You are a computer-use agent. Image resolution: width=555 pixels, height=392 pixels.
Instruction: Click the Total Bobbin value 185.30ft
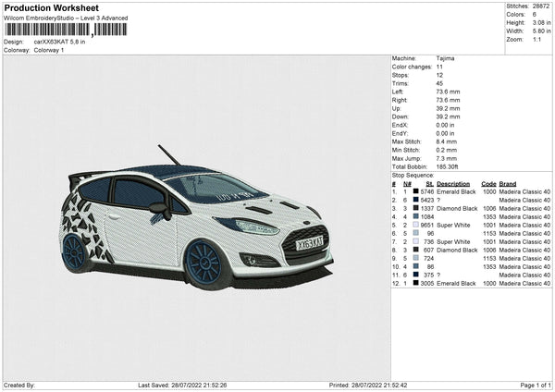pos(448,166)
